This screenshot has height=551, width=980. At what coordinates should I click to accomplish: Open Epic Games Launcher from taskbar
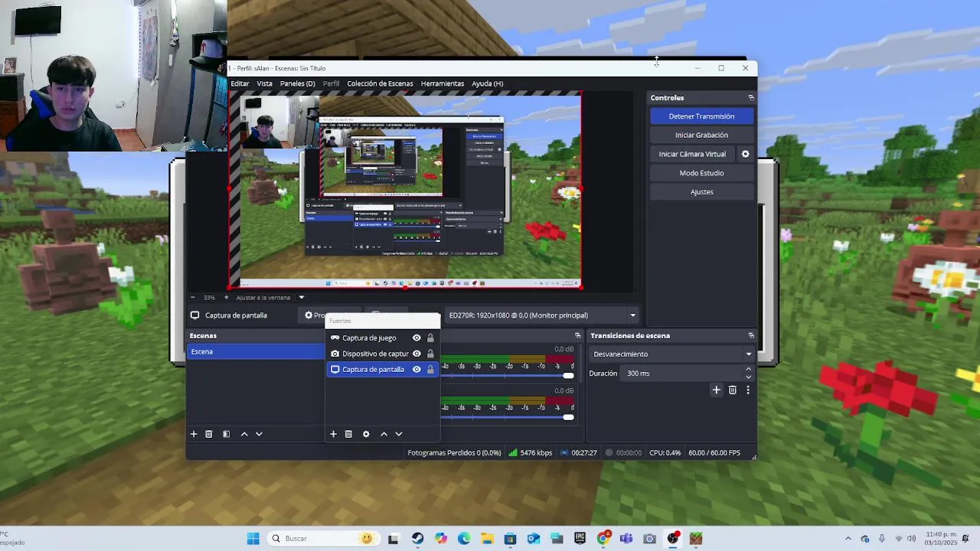580,539
